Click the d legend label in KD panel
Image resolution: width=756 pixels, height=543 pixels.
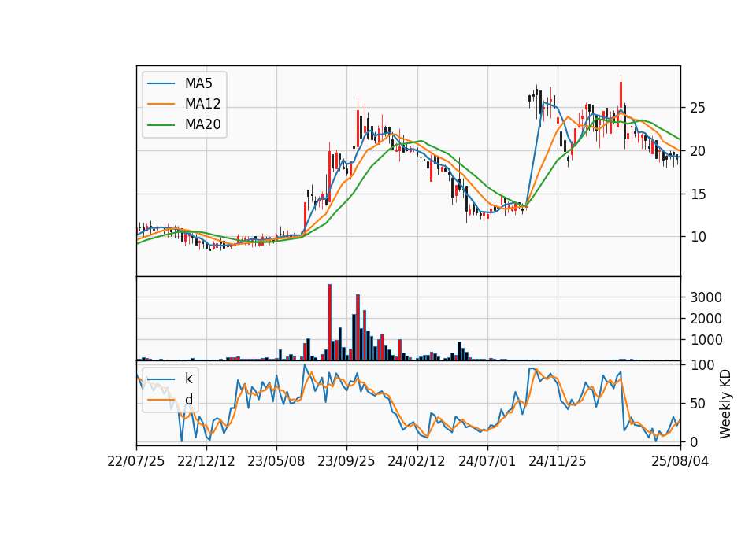point(188,400)
